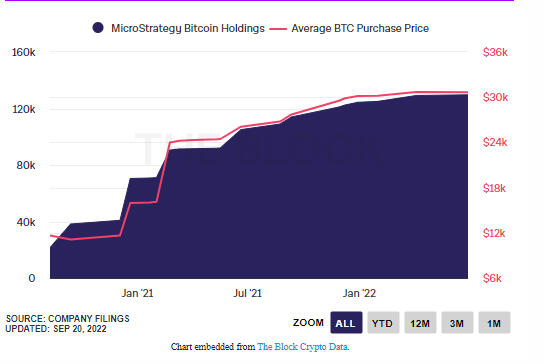The width and height of the screenshot is (544, 364).
Task: Toggle the Average BTC Purchase Price series label
Action: [x=360, y=28]
